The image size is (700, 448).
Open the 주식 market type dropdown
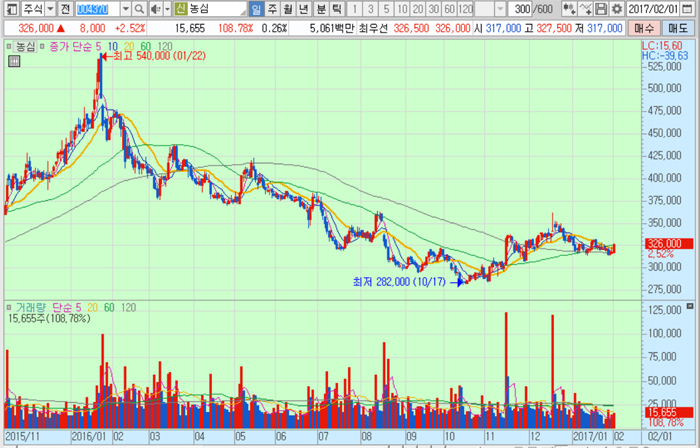[x=50, y=9]
